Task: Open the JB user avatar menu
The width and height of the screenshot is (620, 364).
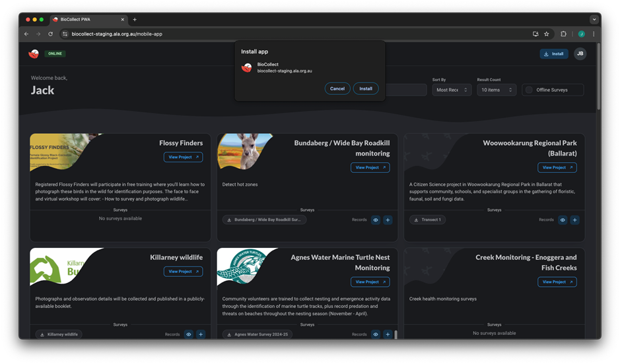Action: pyautogui.click(x=580, y=53)
